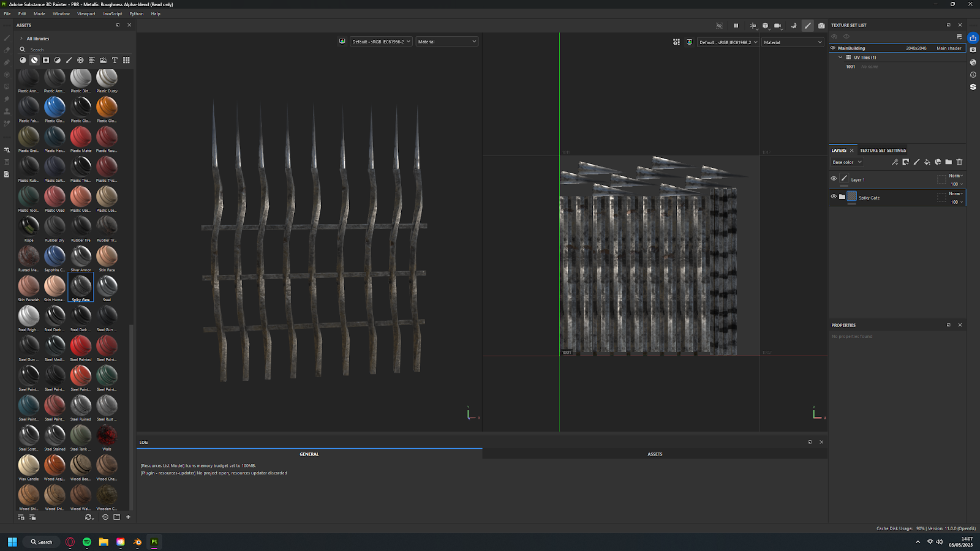Open the Viewport menu
Image resolution: width=980 pixels, height=551 pixels.
click(86, 13)
